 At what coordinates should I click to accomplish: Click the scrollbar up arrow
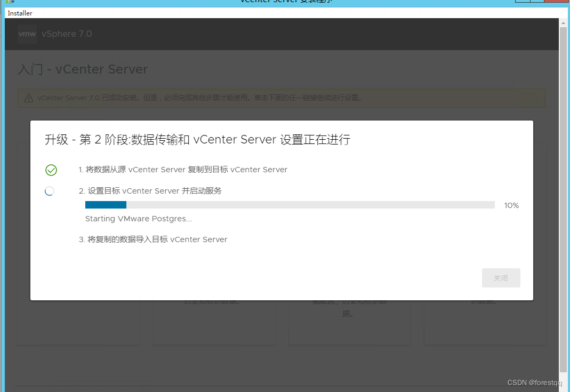coord(563,22)
